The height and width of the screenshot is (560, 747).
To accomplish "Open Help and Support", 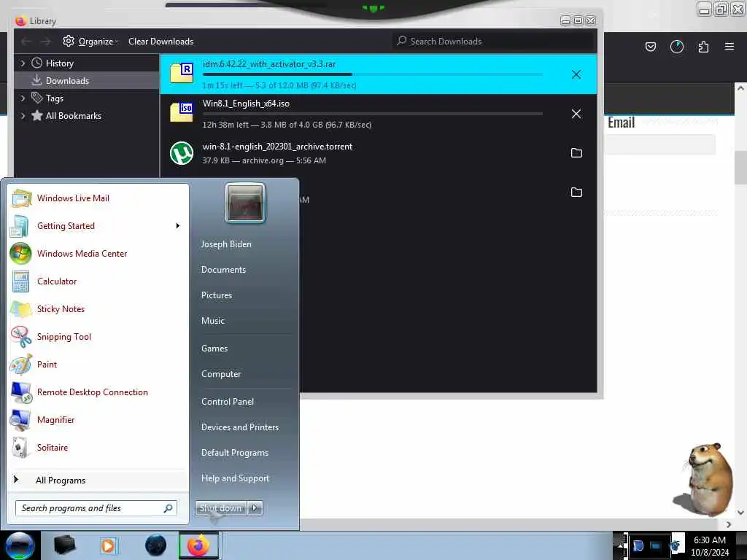I will tap(236, 478).
